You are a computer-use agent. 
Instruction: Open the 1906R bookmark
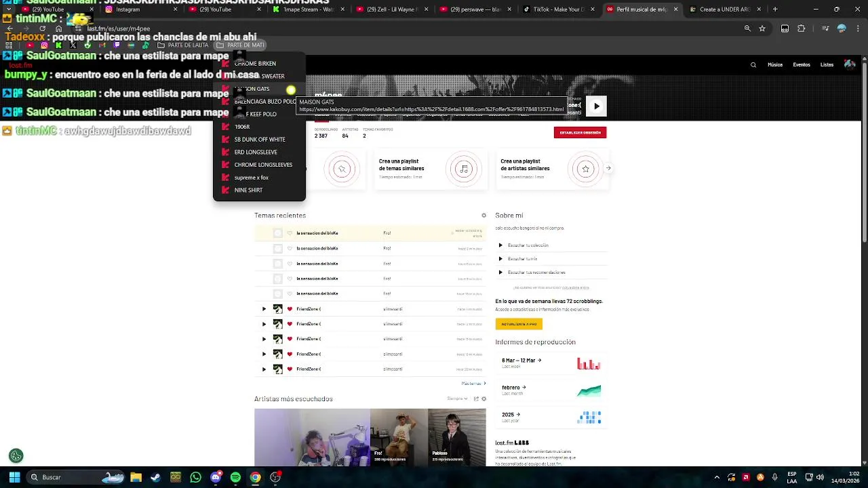[259, 127]
